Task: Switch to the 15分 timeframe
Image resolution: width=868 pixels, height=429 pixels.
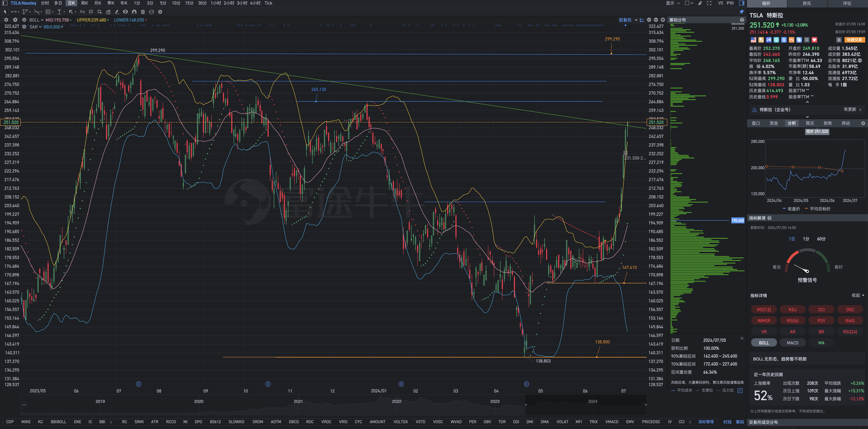Action: (189, 3)
